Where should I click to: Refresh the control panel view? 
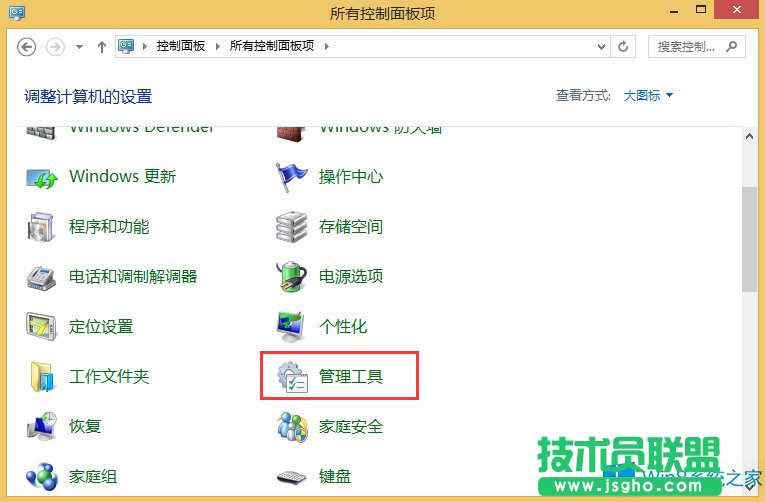pos(623,47)
